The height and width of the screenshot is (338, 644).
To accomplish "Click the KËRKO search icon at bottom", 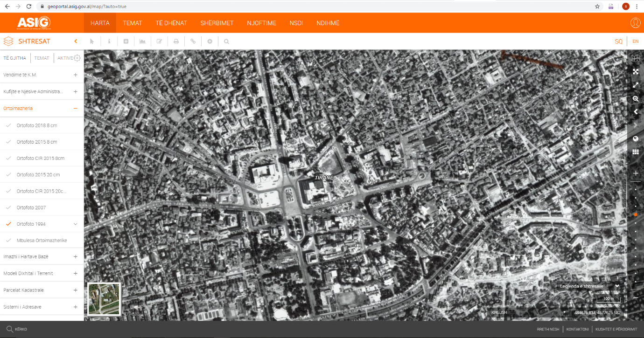I will [9, 329].
